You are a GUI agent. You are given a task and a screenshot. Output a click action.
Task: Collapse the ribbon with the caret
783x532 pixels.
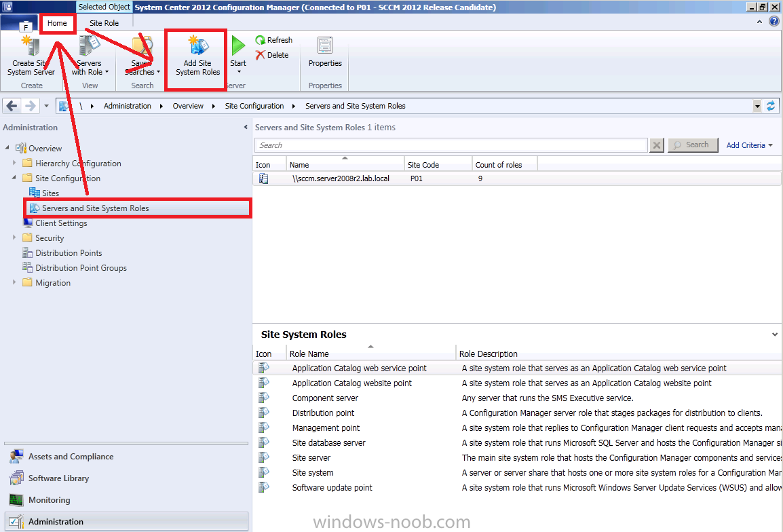coord(759,22)
